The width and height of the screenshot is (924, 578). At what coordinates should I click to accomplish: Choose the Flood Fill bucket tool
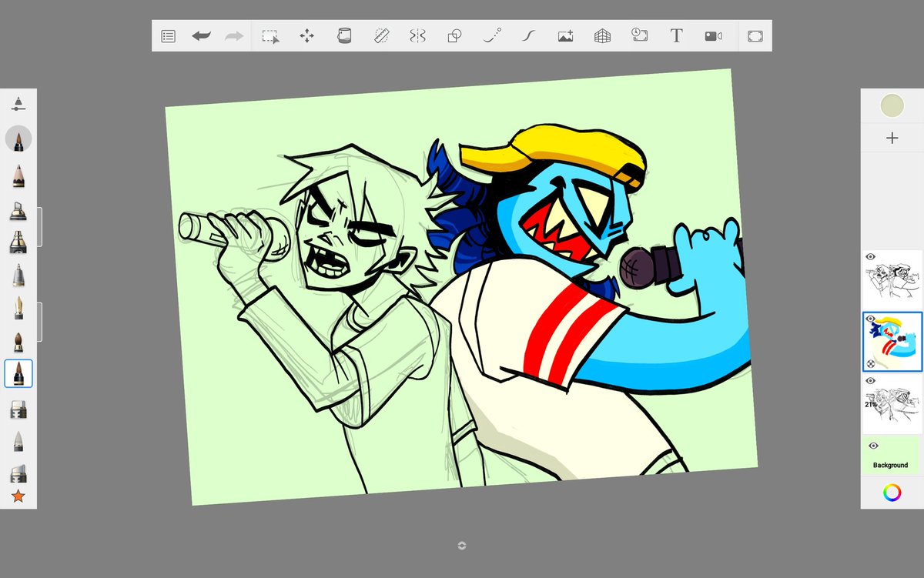point(343,35)
